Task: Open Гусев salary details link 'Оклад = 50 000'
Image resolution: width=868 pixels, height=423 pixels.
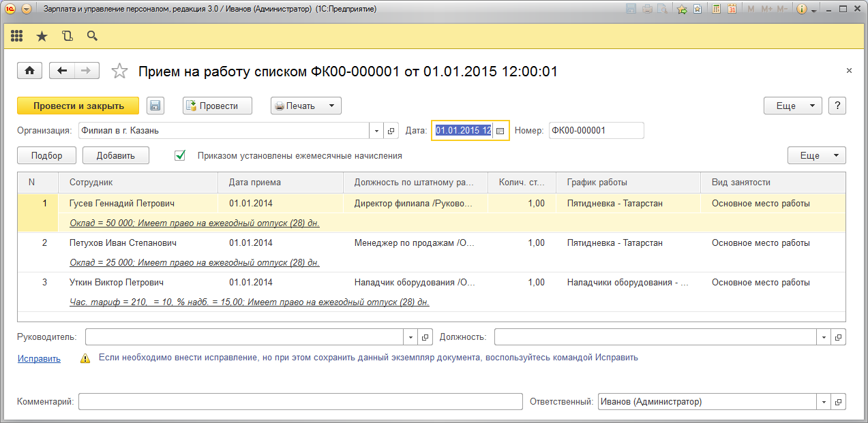Action: pos(194,223)
